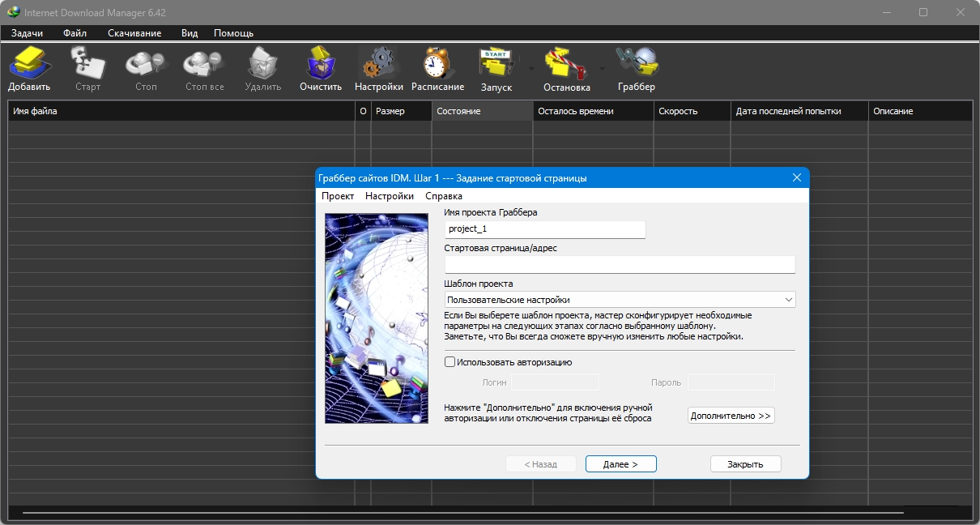
Task: Click the Стартовая страница/адрес input field
Action: click(620, 265)
